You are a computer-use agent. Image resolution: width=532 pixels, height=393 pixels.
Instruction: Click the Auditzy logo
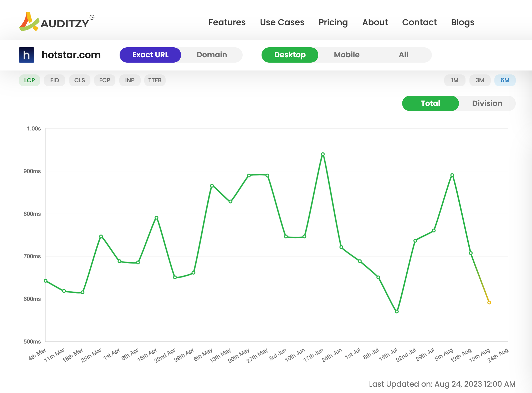pyautogui.click(x=57, y=22)
